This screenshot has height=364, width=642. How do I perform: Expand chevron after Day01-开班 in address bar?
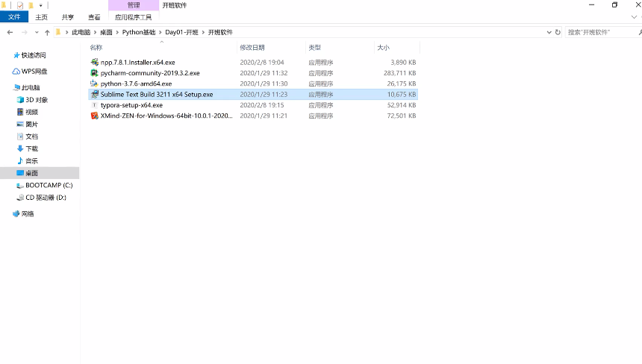(x=203, y=32)
